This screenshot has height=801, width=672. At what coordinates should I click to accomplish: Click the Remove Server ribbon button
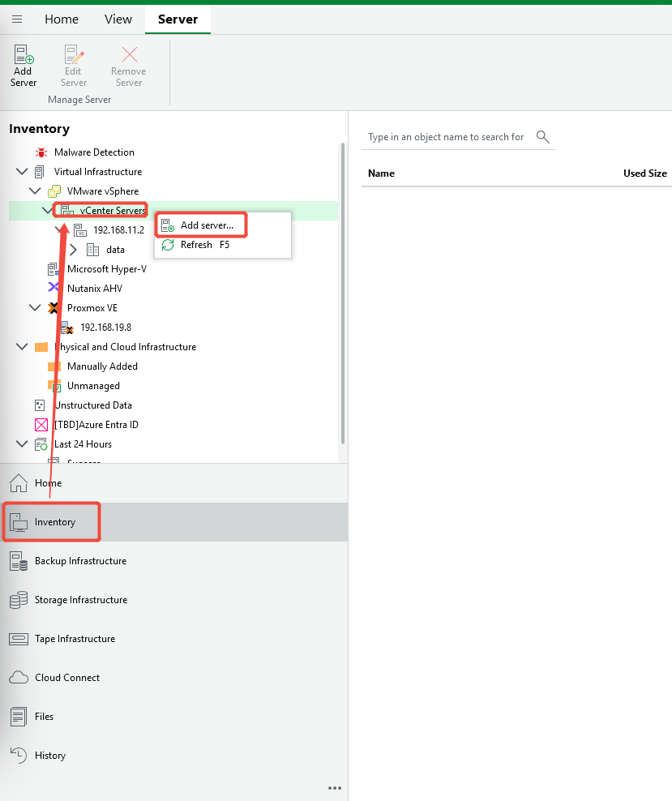click(129, 66)
